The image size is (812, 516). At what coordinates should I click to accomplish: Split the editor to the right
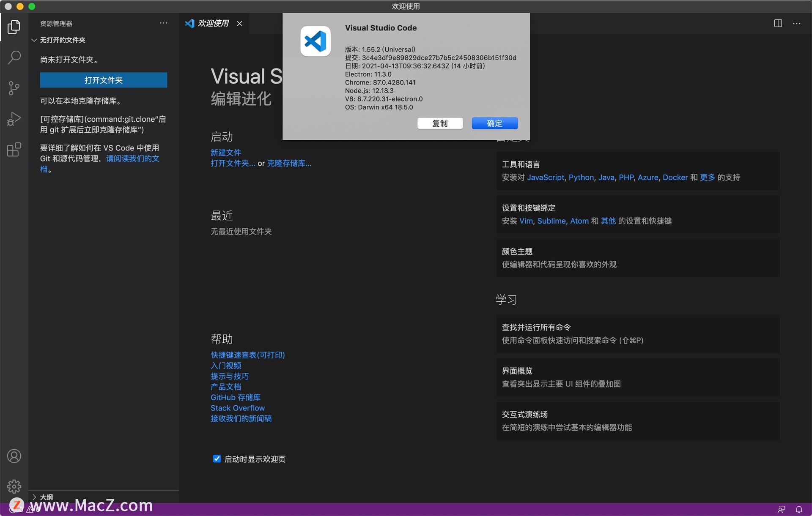[x=778, y=23]
